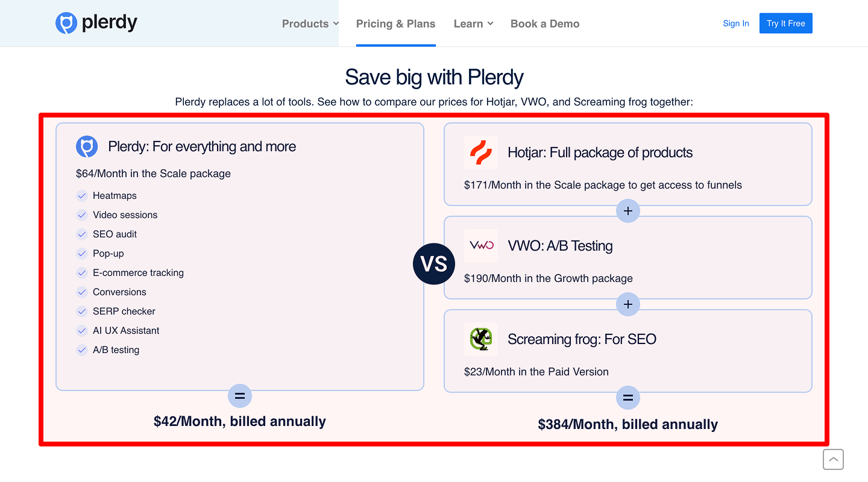The height and width of the screenshot is (482, 868).
Task: Click the scroll-to-top arrow button
Action: (x=833, y=460)
